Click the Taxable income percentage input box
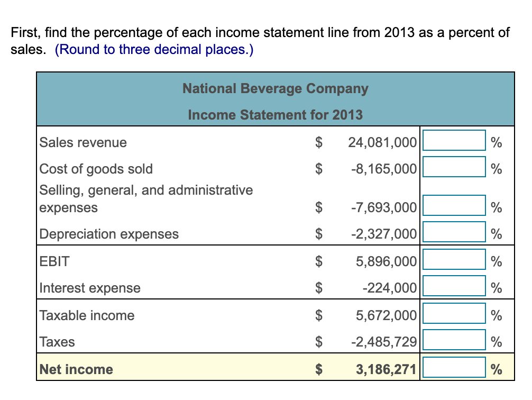This screenshot has width=532, height=400. pyautogui.click(x=453, y=314)
